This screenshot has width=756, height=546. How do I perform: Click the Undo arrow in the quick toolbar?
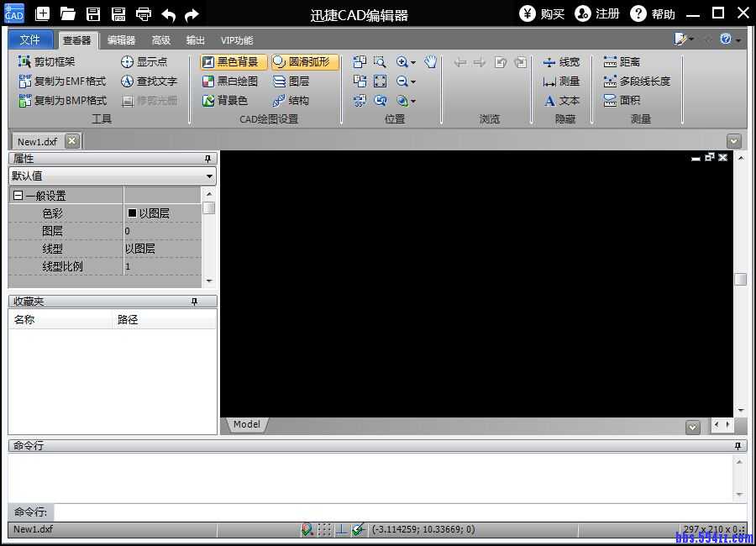pyautogui.click(x=168, y=13)
